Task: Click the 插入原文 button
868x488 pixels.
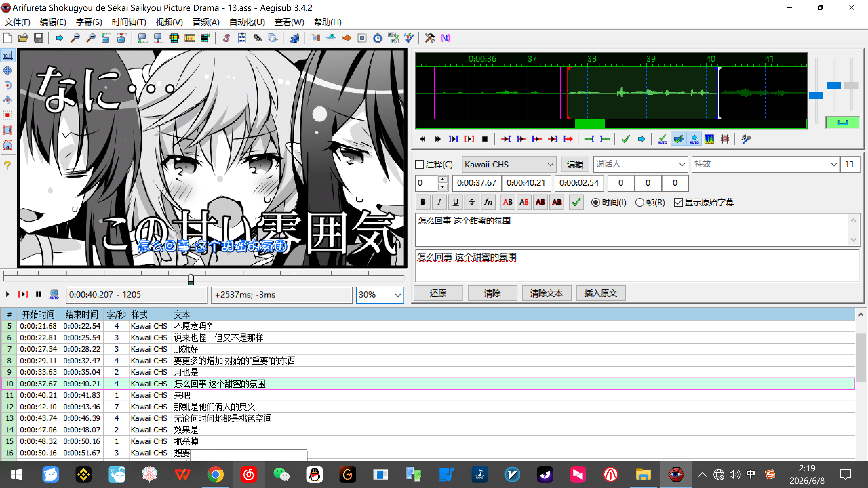Action: [601, 293]
